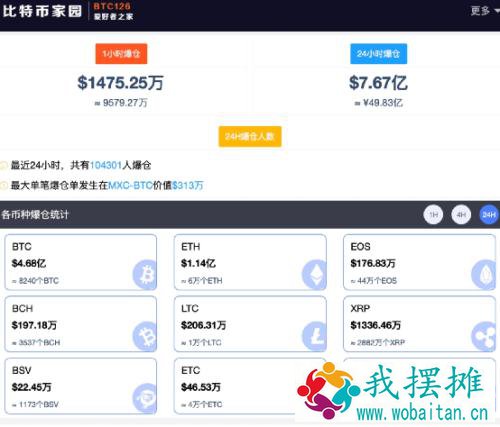Viewport: 500px width, 427px height.
Task: Click the bulb icon beside 最近24小时 line
Action: (4, 165)
